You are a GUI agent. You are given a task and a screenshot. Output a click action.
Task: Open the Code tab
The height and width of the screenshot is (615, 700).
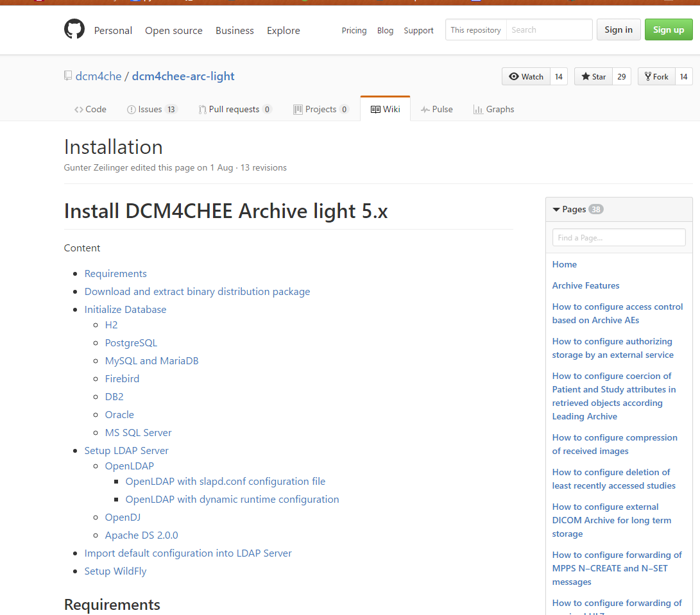coord(90,110)
